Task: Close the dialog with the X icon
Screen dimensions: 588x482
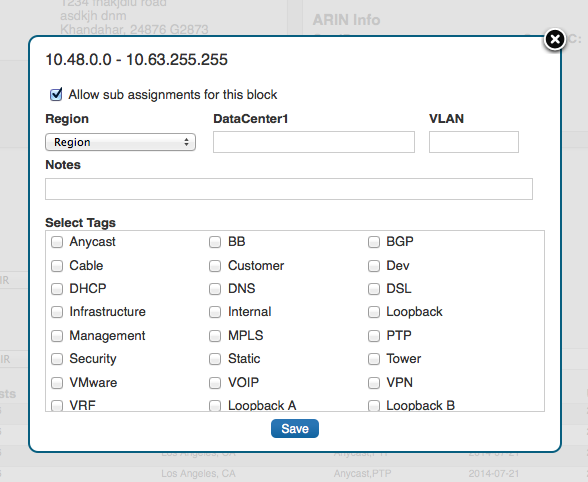Action: pyautogui.click(x=555, y=39)
